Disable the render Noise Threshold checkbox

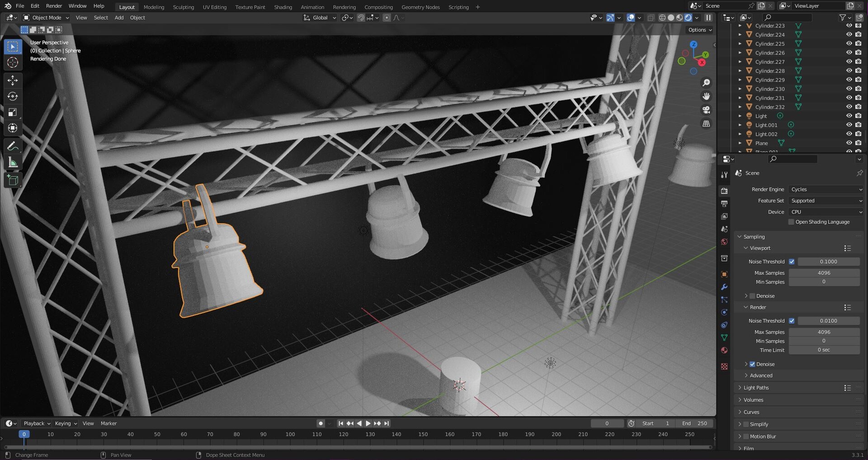tap(792, 321)
